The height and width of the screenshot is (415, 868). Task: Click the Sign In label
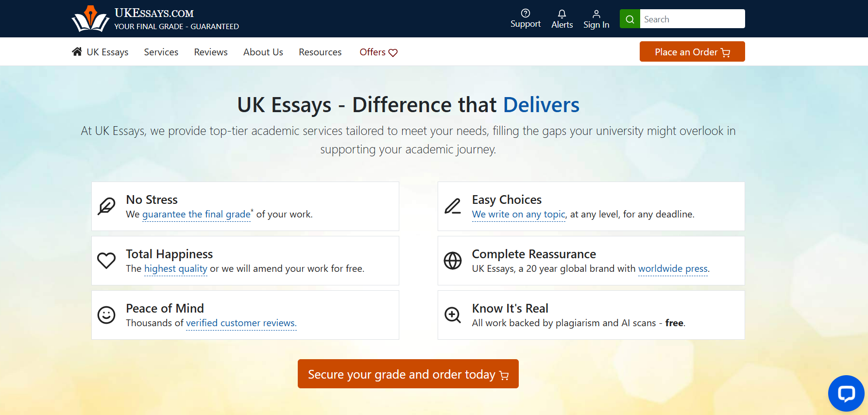coord(596,25)
